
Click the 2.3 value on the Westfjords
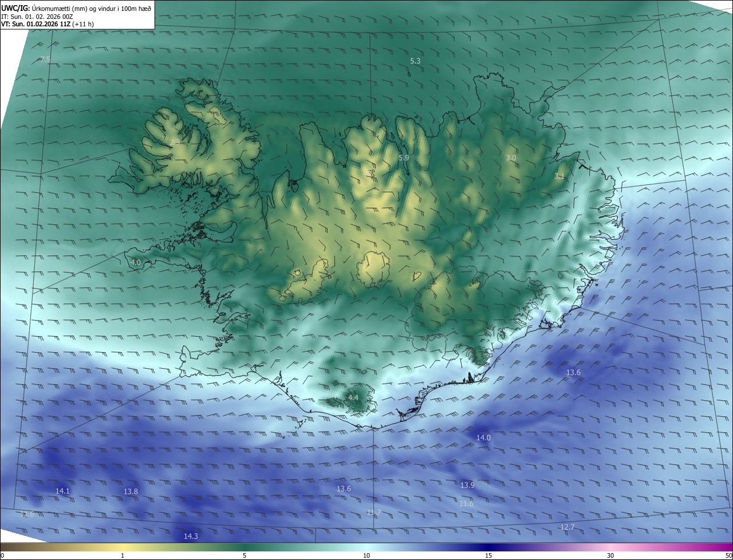(175, 142)
